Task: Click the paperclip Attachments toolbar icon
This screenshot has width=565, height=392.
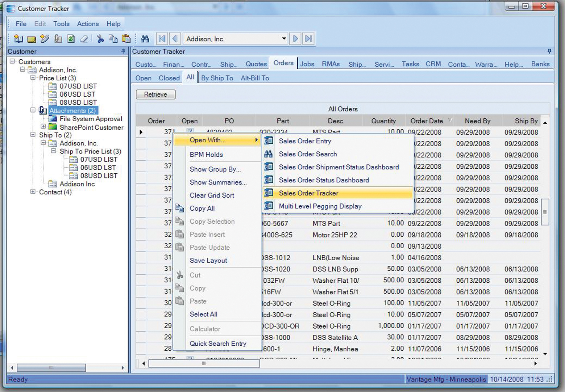Action: (58, 39)
